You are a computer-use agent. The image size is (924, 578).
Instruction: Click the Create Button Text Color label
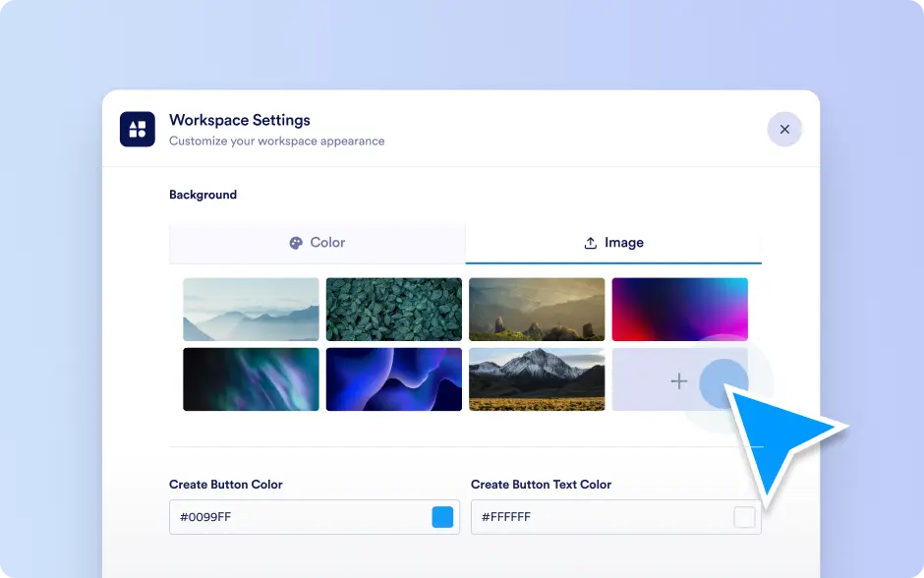541,485
